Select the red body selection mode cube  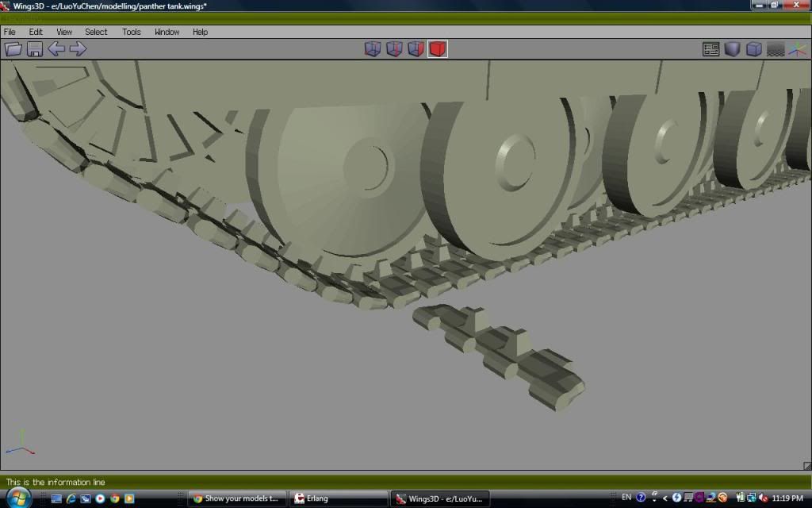[438, 49]
